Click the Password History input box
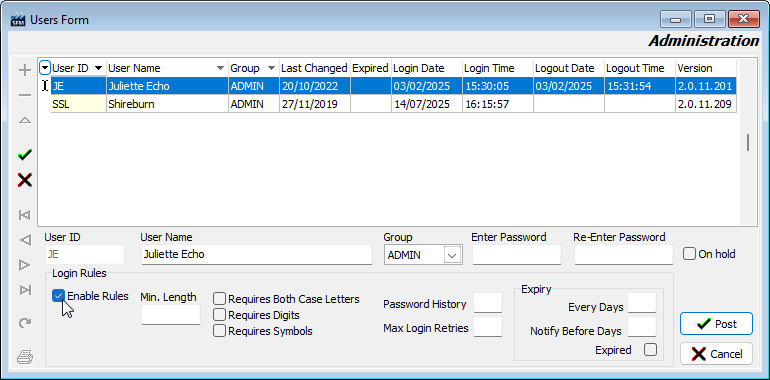The width and height of the screenshot is (770, 380). [x=488, y=302]
